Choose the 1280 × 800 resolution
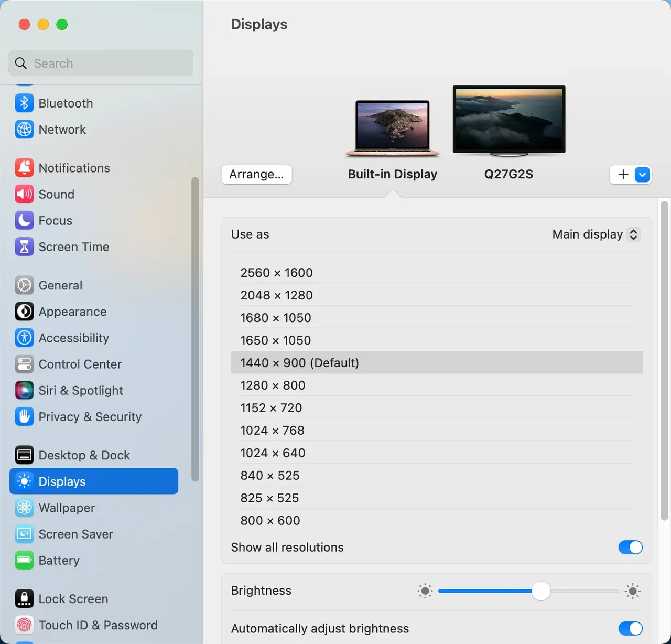The image size is (671, 644). point(437,385)
